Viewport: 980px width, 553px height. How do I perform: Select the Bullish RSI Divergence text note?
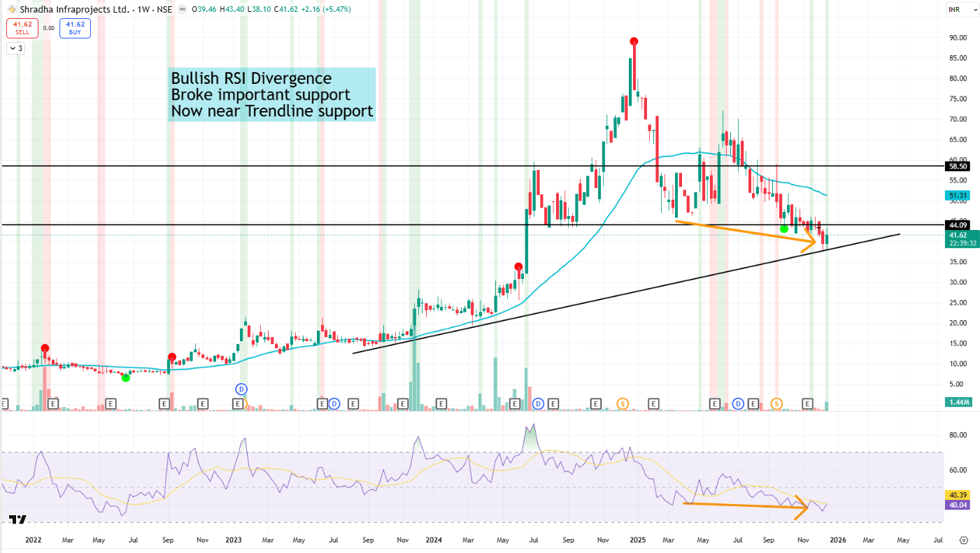(272, 94)
